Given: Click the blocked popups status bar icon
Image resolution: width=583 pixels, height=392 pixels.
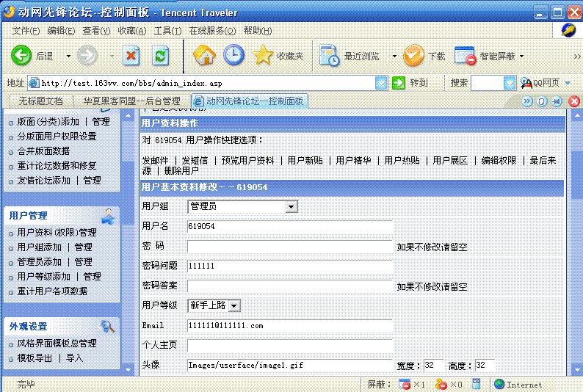Looking at the screenshot, I should click(404, 384).
